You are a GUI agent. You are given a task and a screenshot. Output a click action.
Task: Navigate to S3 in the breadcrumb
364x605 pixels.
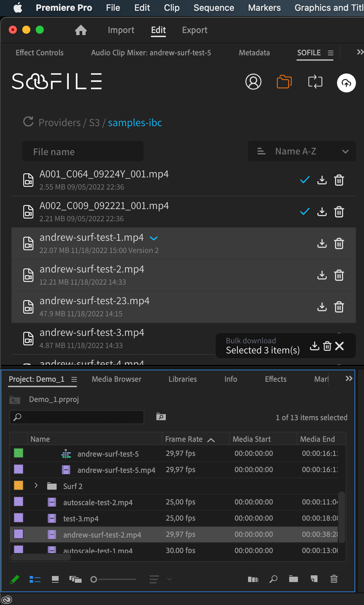(94, 123)
